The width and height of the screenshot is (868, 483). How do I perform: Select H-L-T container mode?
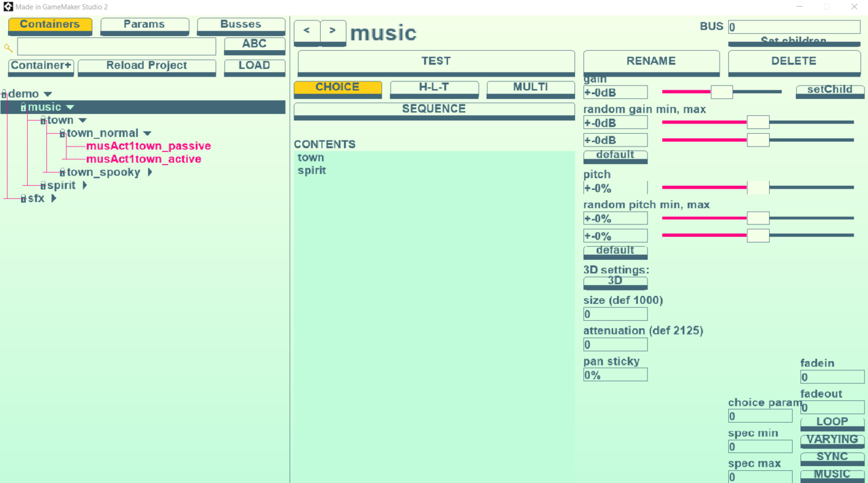[x=434, y=89]
